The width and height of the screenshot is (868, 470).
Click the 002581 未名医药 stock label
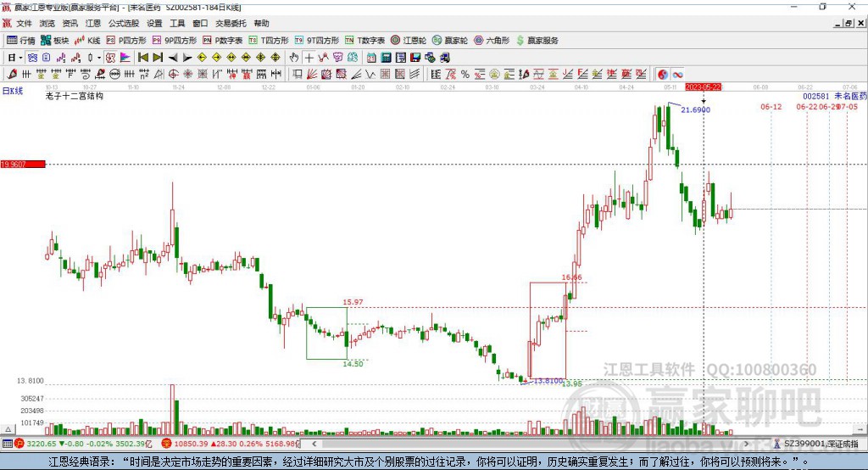coord(835,96)
